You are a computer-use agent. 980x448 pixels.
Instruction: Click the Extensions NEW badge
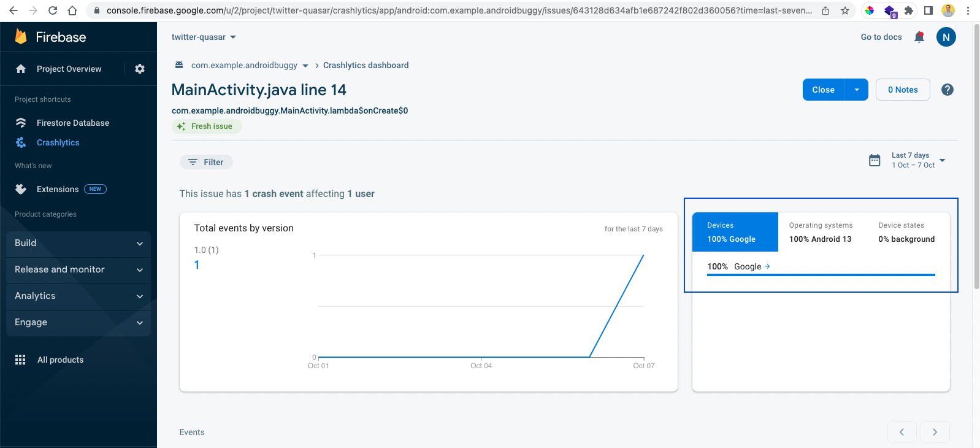coord(95,189)
